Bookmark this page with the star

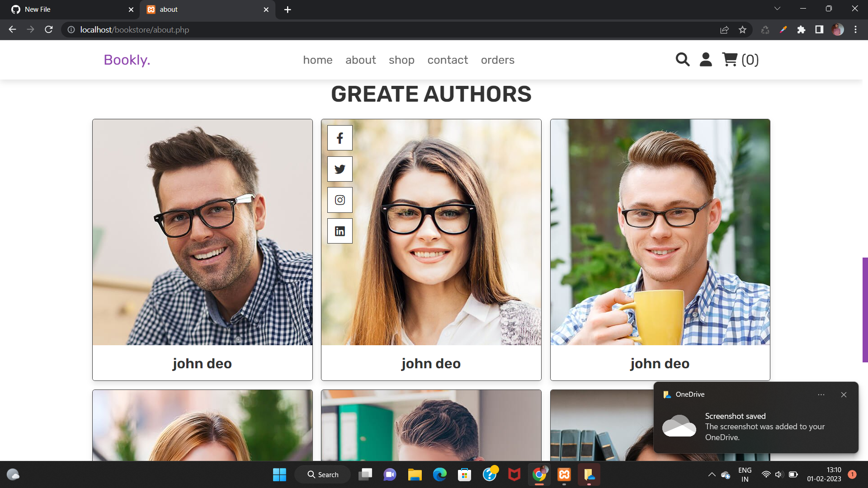pyautogui.click(x=742, y=29)
